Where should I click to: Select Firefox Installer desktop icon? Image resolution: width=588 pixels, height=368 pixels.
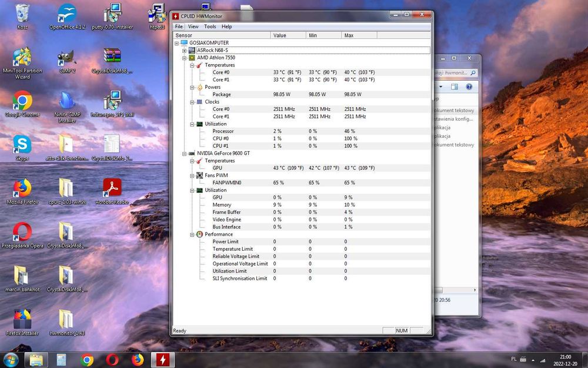coord(22,323)
